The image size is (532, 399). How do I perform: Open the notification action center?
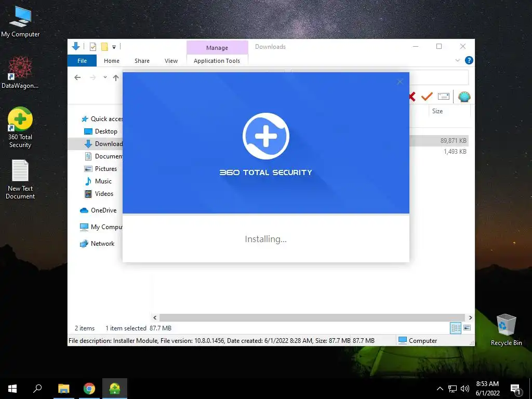coord(515,389)
